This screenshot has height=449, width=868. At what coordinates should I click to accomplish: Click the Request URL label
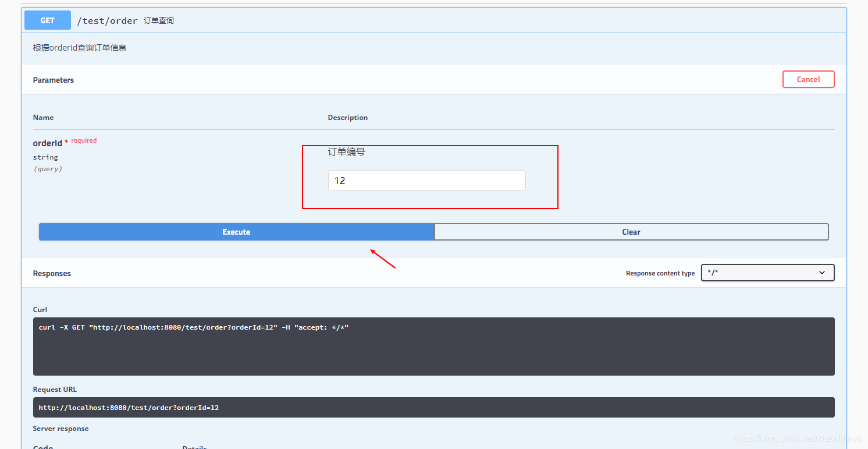(x=55, y=390)
